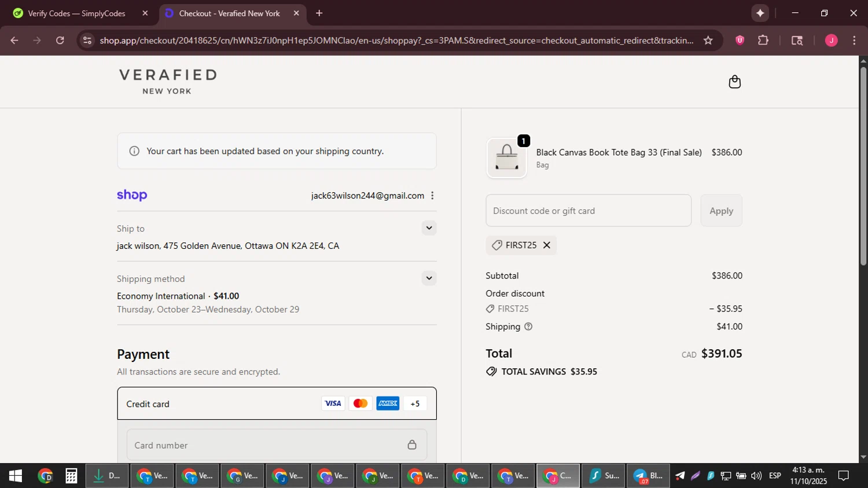Image resolution: width=868 pixels, height=488 pixels.
Task: Click the jack63wilson244@gmail.com email text
Action: pos(367,196)
